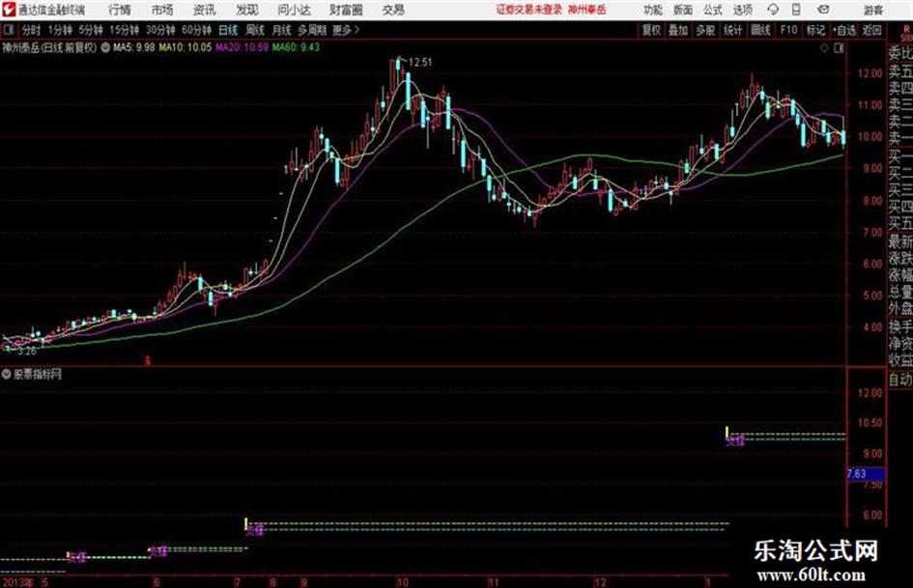Click the 证券交易未登录 login link
Viewport: 913px width, 588px height.
(x=529, y=10)
